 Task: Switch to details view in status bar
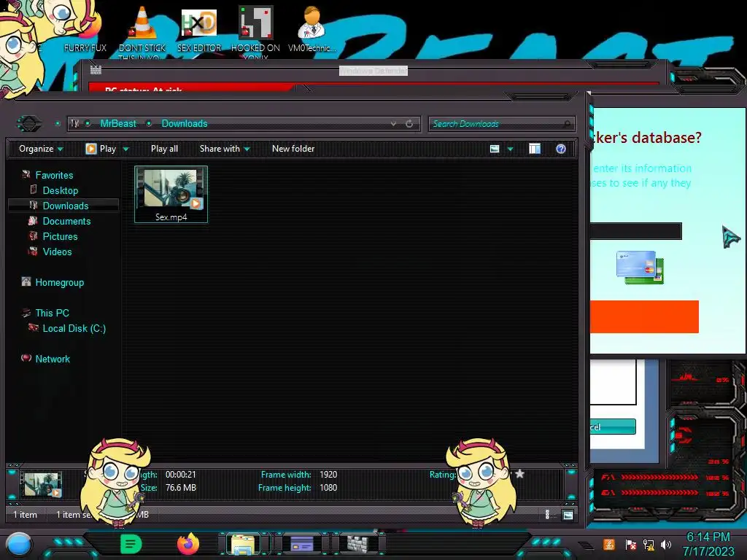(x=547, y=515)
